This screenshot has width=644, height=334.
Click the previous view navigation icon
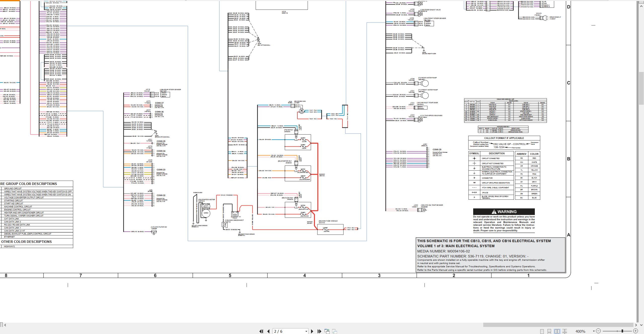point(327,331)
